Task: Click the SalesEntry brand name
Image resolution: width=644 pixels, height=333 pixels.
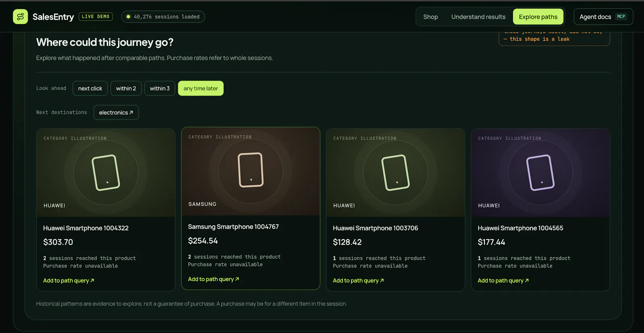Action: click(x=53, y=16)
